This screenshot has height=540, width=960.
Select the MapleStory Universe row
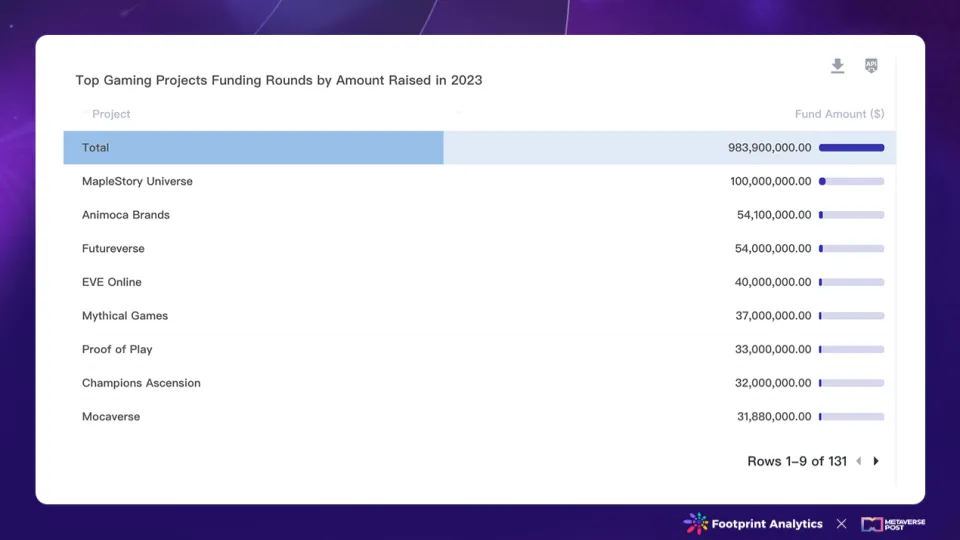479,181
